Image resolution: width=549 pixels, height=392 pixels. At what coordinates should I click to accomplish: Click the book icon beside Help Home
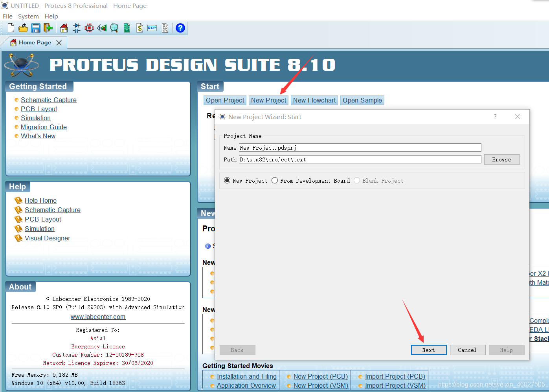pyautogui.click(x=18, y=200)
